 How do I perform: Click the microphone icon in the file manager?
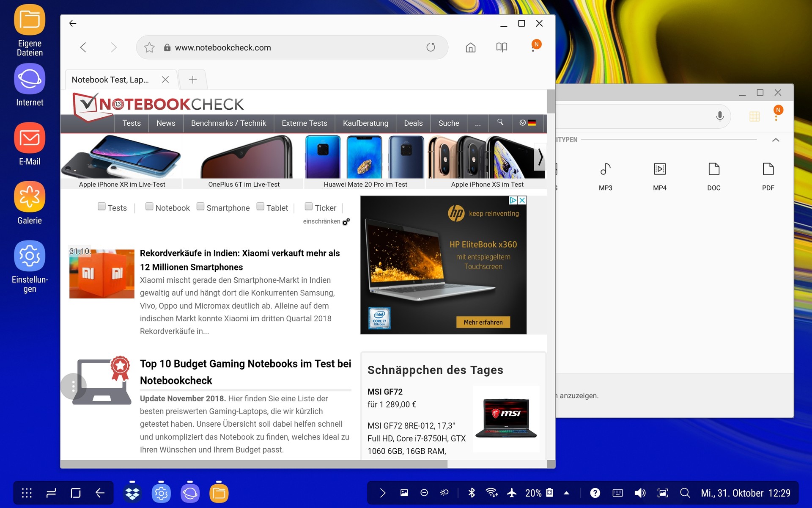(x=719, y=116)
